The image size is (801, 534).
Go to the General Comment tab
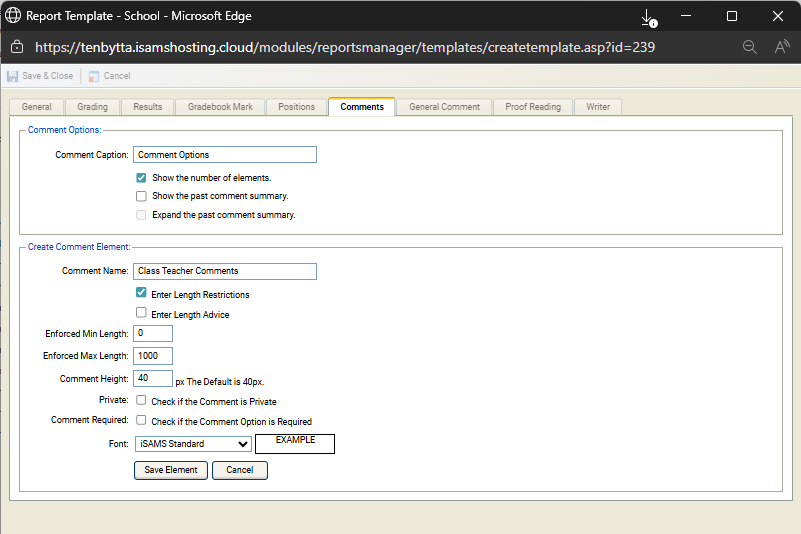click(444, 107)
